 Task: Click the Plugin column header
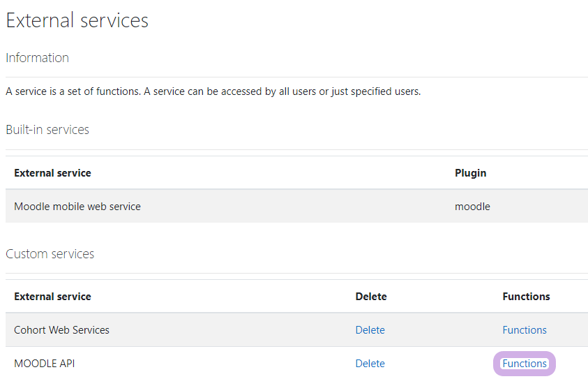pos(470,173)
